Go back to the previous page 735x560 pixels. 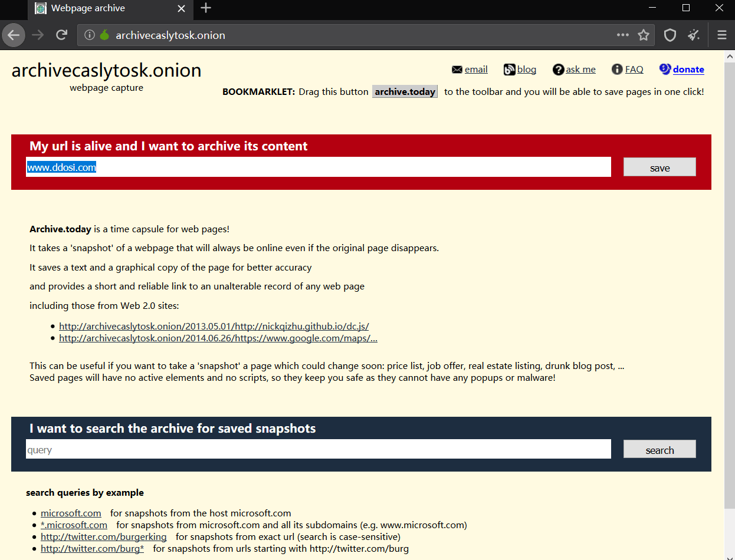tap(14, 35)
